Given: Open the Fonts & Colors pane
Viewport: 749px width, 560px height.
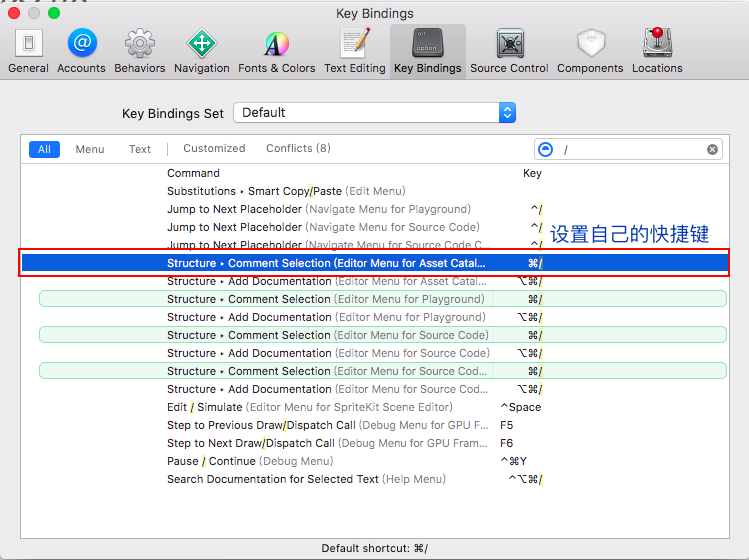Looking at the screenshot, I should pos(277,51).
